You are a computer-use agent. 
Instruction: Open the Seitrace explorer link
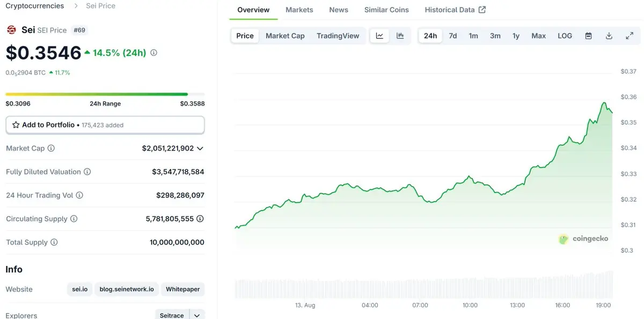tap(172, 315)
